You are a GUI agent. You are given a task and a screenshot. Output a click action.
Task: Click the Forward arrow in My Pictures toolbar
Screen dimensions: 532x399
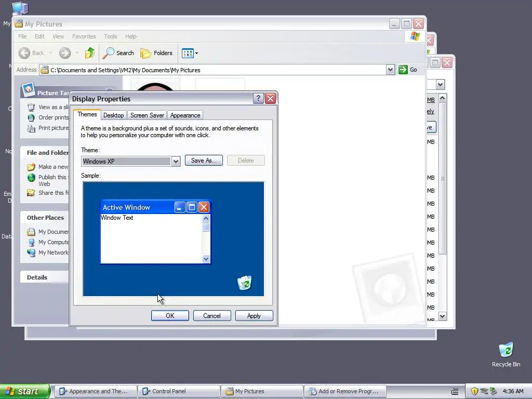click(x=65, y=53)
